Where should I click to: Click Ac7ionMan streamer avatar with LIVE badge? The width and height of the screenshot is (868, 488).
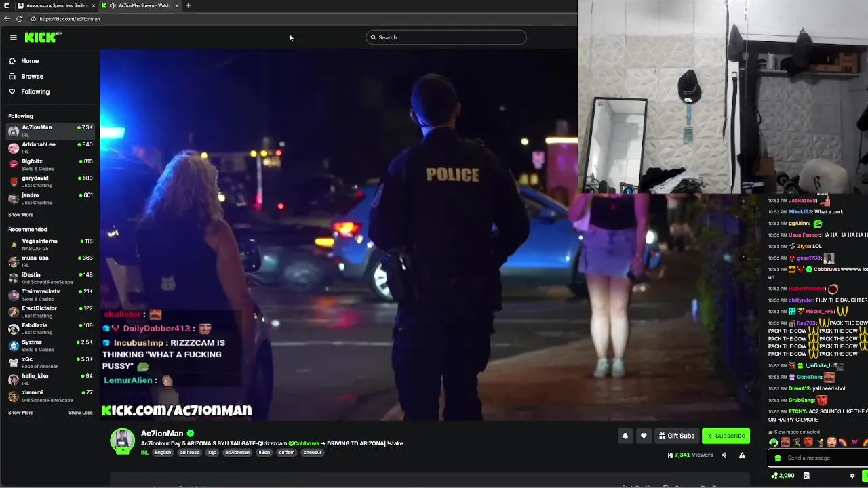(x=123, y=441)
